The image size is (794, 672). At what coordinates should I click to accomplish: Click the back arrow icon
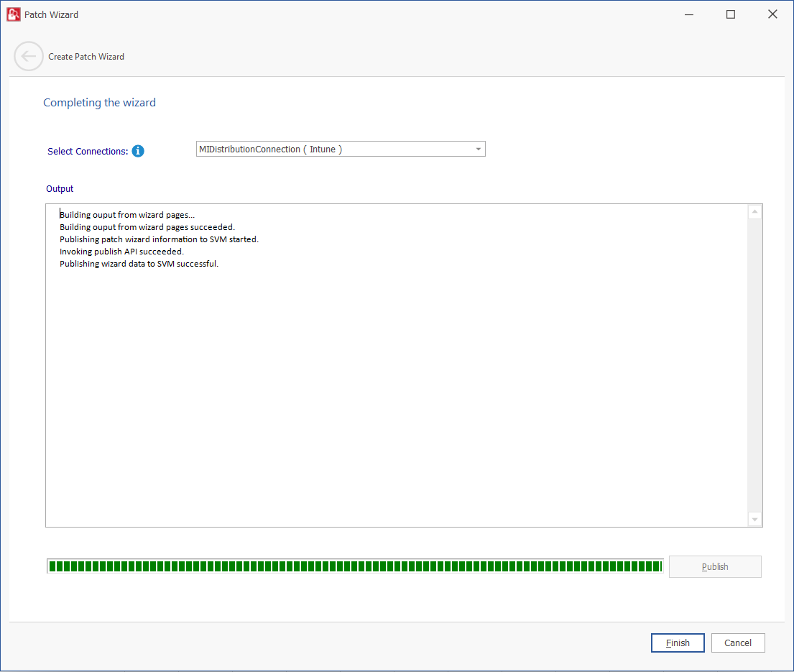point(29,57)
